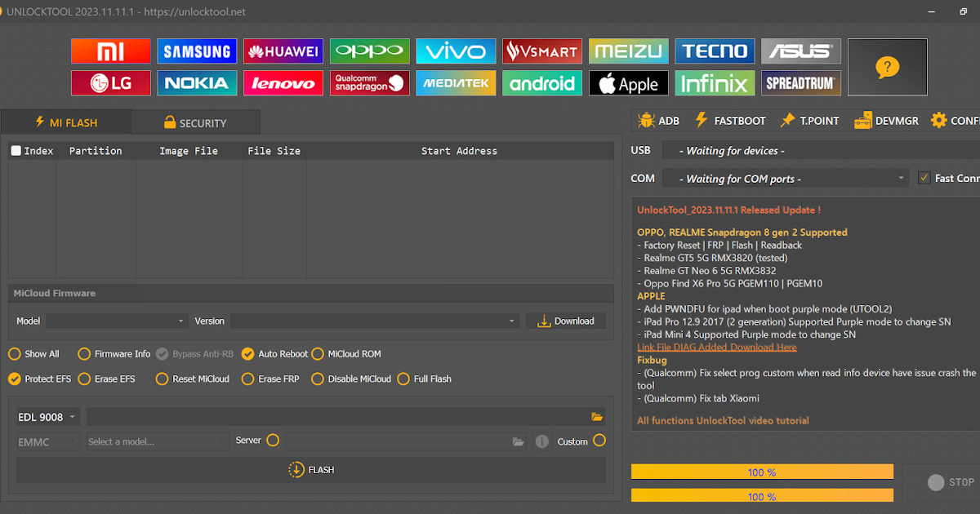Screen dimensions: 980x514
Task: Choose the Meizu brand tile
Action: click(x=629, y=51)
